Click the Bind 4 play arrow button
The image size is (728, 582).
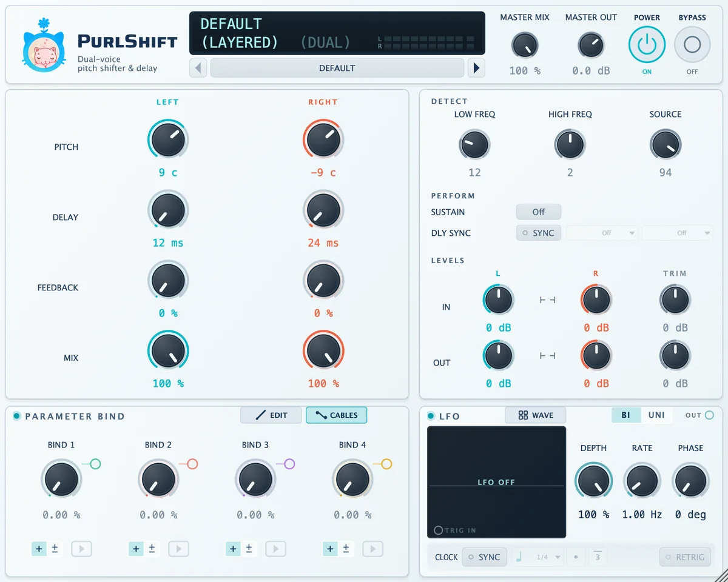(x=373, y=549)
